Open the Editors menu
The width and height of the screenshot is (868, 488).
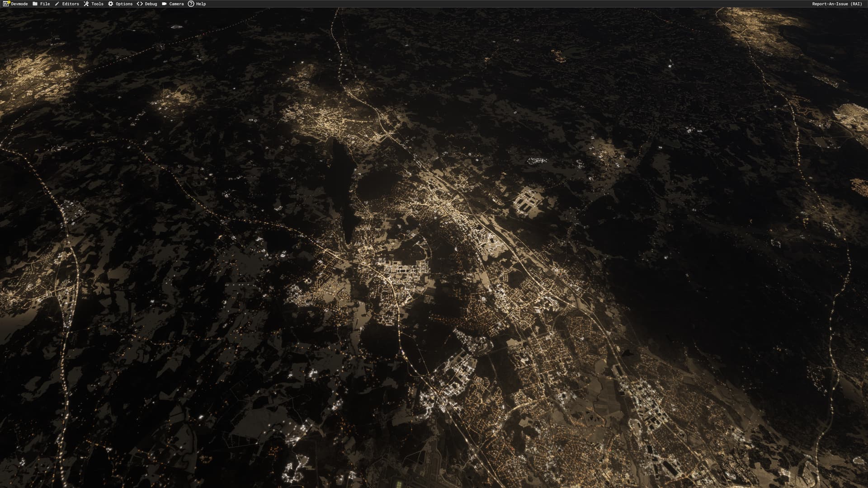click(x=71, y=4)
